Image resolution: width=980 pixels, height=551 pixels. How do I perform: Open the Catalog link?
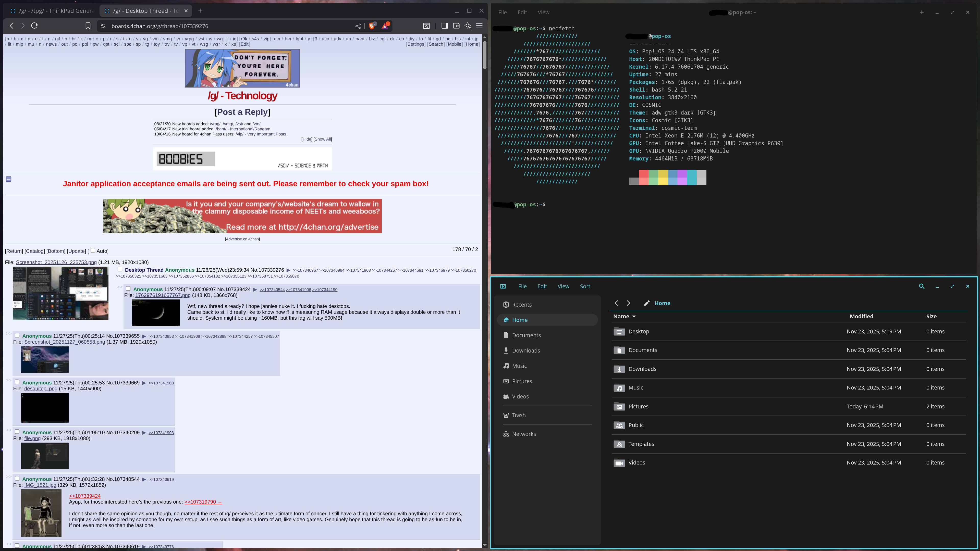(35, 251)
